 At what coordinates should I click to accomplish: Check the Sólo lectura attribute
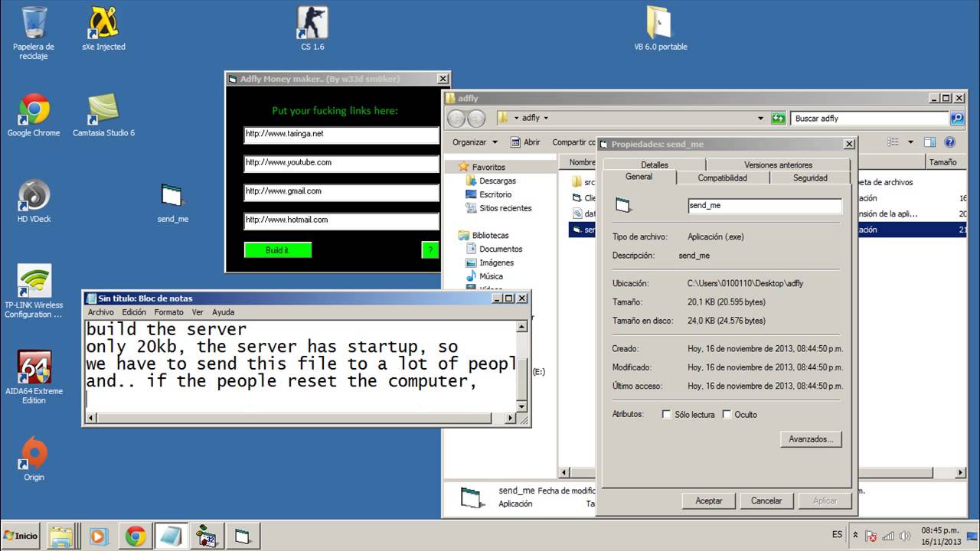pyautogui.click(x=667, y=415)
